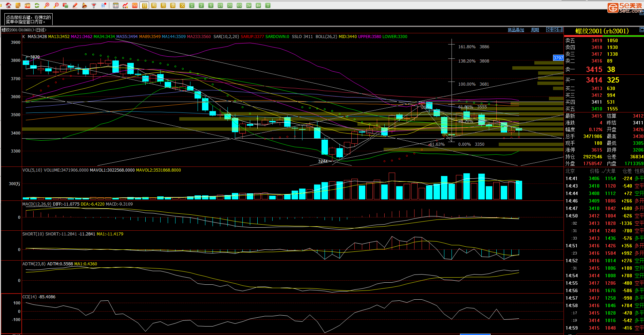Image resolution: width=644 pixels, height=335 pixels.
Task: Click the orange X period button
Action: click(x=182, y=5)
